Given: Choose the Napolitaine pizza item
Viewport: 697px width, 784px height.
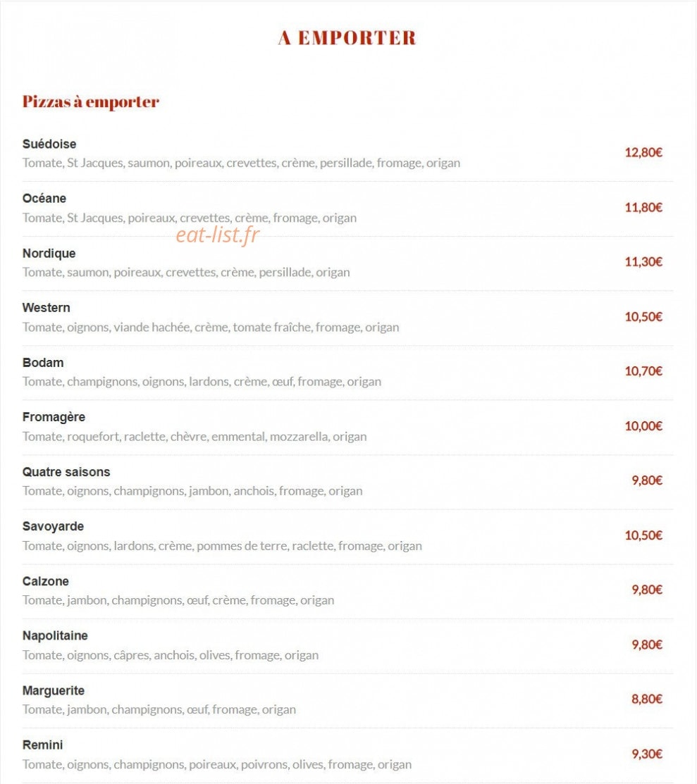Looking at the screenshot, I should (55, 636).
